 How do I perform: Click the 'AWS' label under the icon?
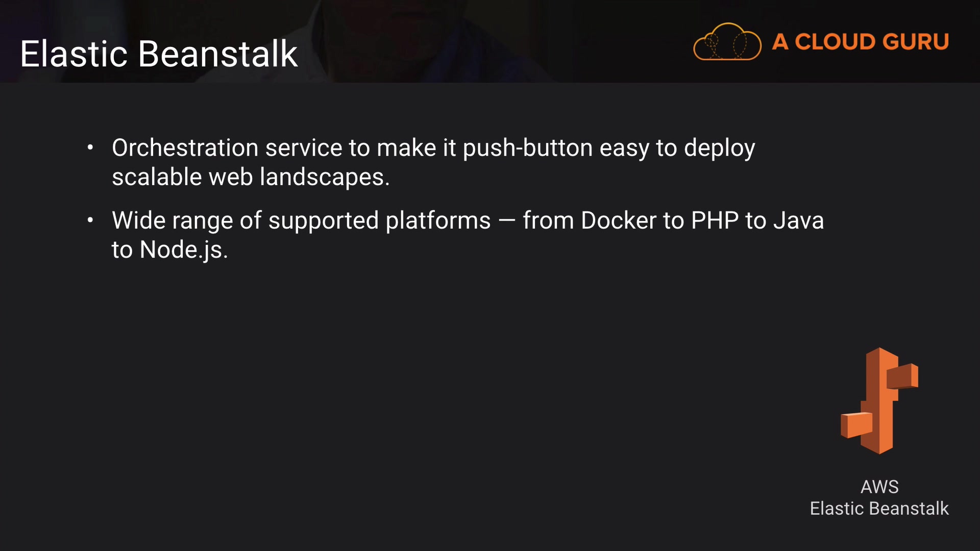pos(879,487)
